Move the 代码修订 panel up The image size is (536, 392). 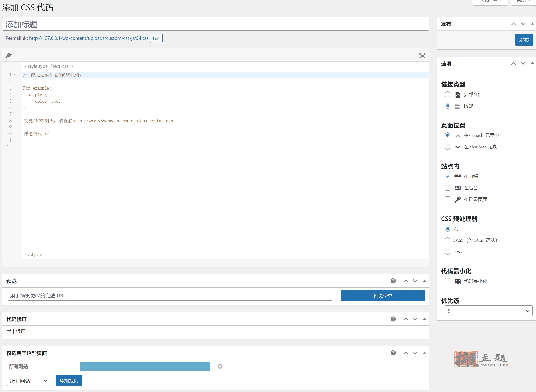click(x=406, y=319)
